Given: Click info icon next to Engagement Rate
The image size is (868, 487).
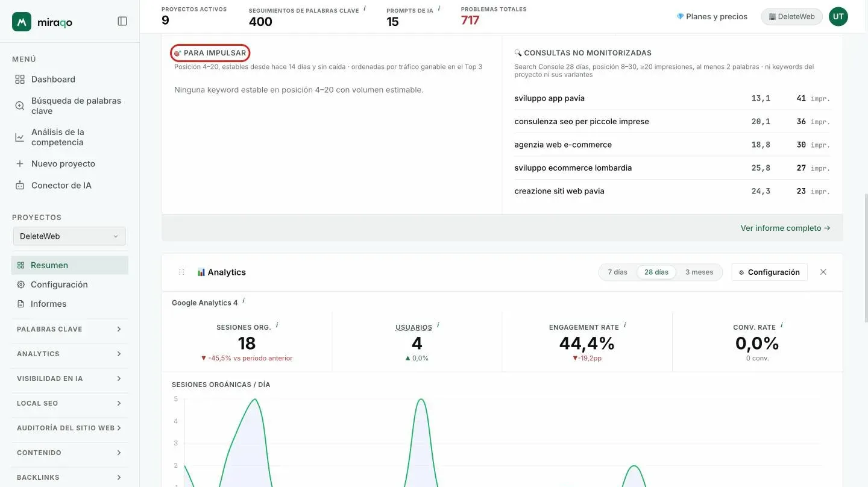Looking at the screenshot, I should 624,325.
